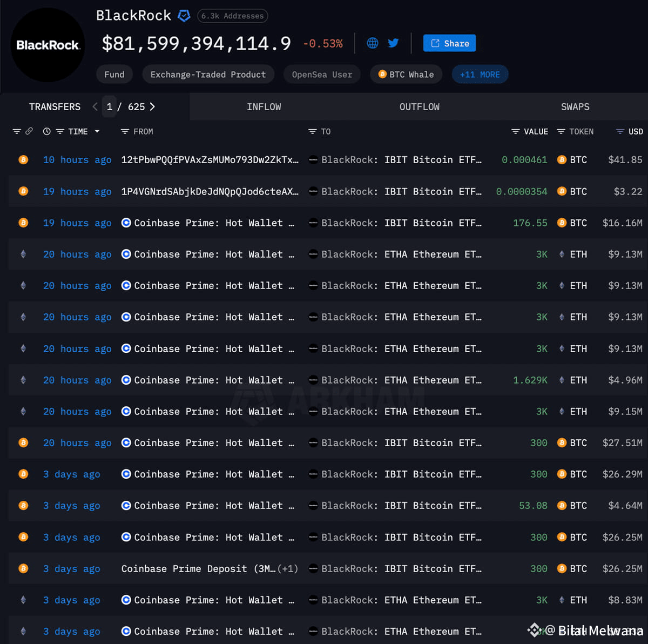The width and height of the screenshot is (648, 644).
Task: Click the ETH token icon in the $9.15M row
Action: [562, 411]
